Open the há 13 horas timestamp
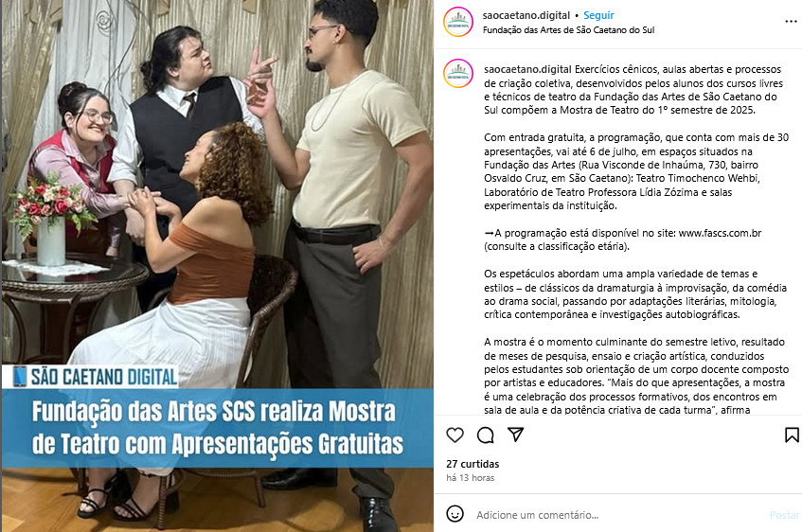Screen dimensions: 802x532 point(470,478)
